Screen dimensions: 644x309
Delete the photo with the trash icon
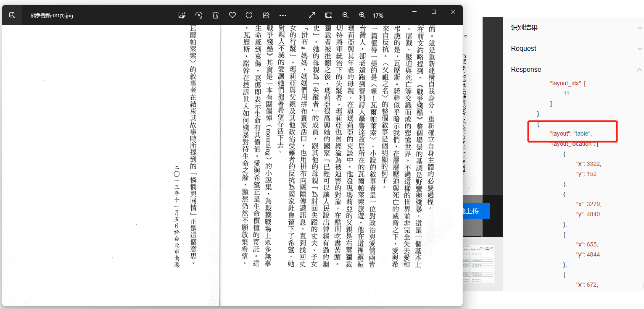click(x=216, y=15)
